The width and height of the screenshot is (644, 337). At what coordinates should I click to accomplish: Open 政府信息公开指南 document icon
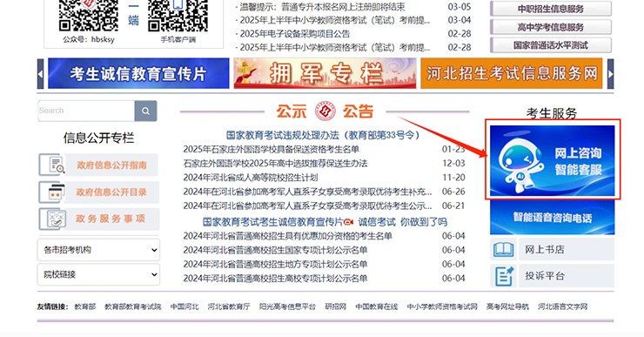coord(52,165)
